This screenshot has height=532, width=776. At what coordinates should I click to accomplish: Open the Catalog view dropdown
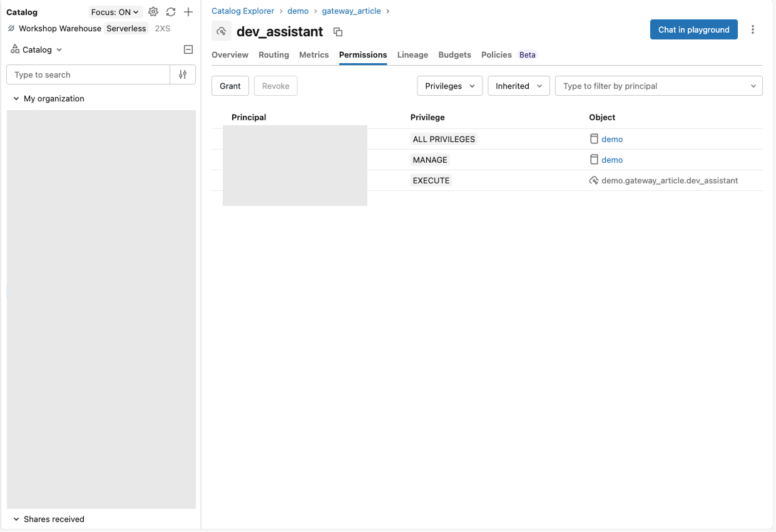coord(37,49)
